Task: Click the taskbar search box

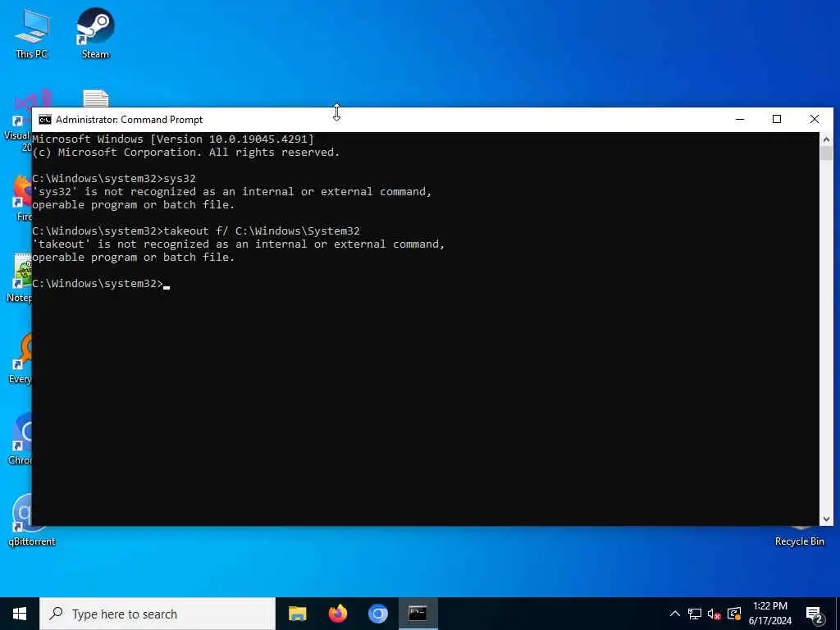Action: [x=157, y=614]
